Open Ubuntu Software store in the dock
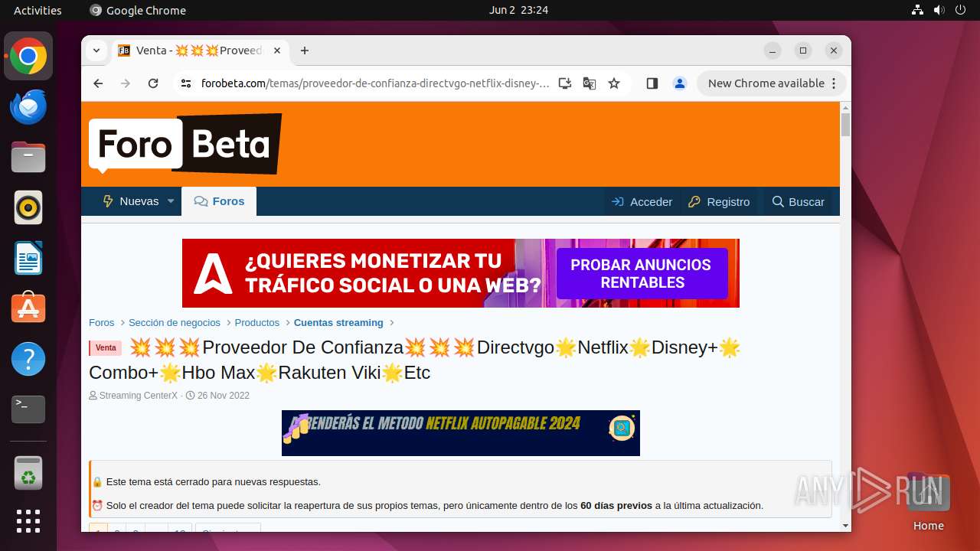This screenshot has height=551, width=980. (x=28, y=308)
